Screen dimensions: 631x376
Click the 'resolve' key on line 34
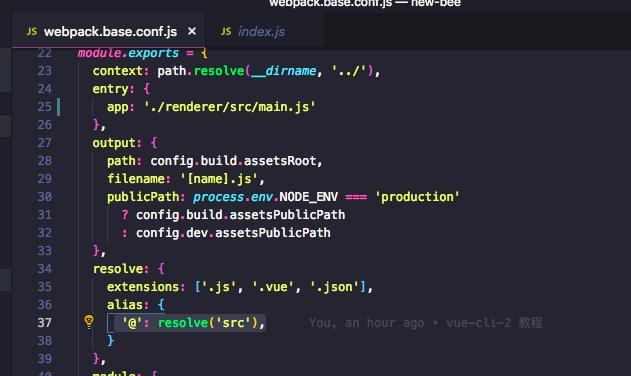118,269
